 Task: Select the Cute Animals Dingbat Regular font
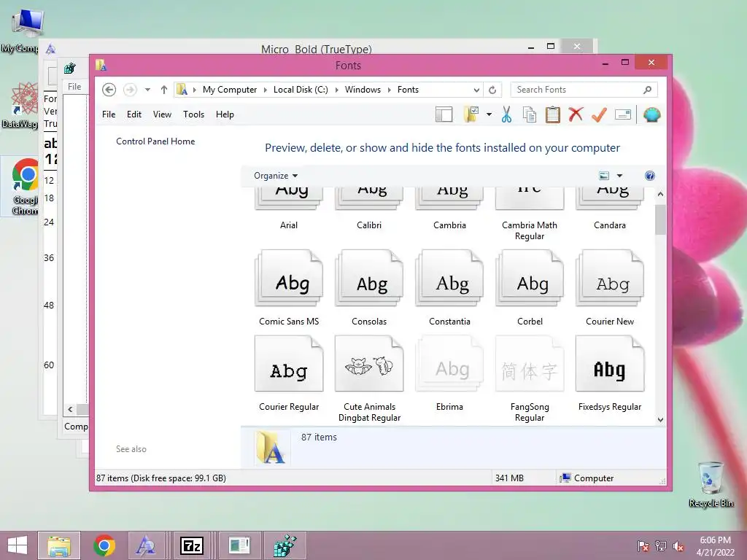coord(369,379)
